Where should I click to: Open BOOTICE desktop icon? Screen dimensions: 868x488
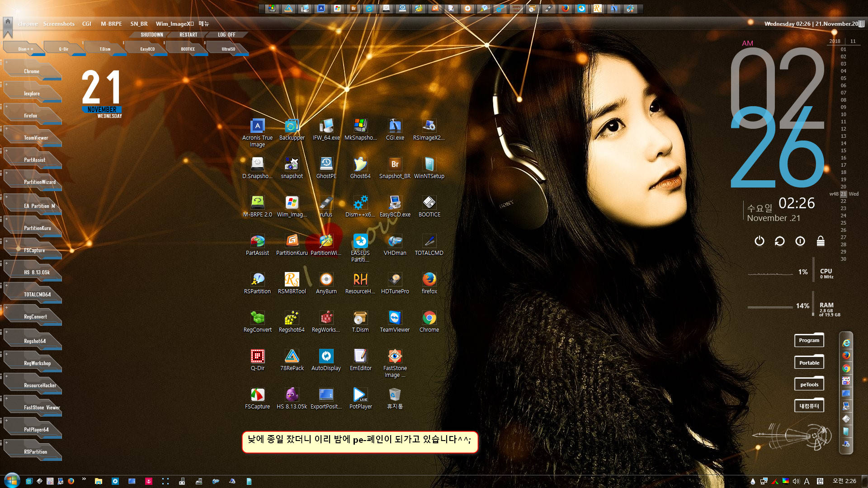(x=429, y=206)
